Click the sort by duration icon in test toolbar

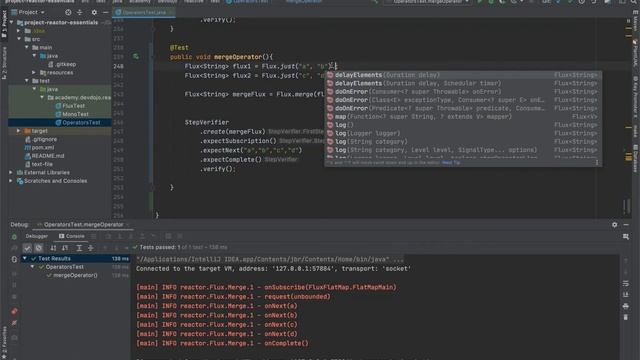[x=65, y=247]
